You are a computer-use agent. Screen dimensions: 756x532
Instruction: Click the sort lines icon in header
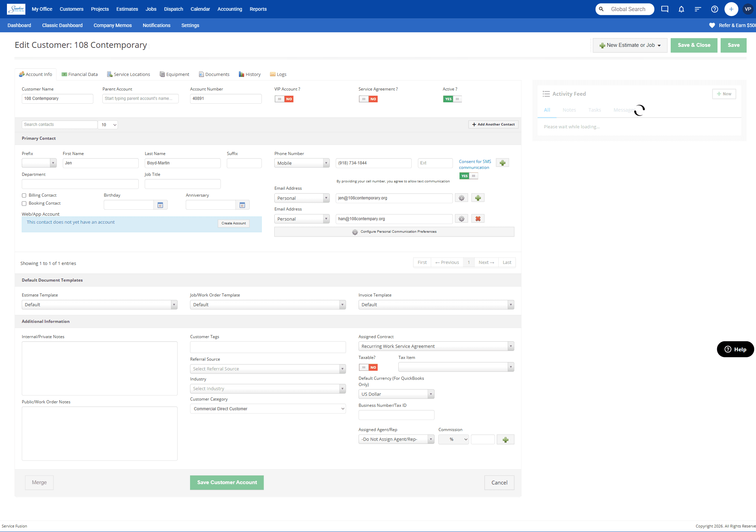pos(698,9)
